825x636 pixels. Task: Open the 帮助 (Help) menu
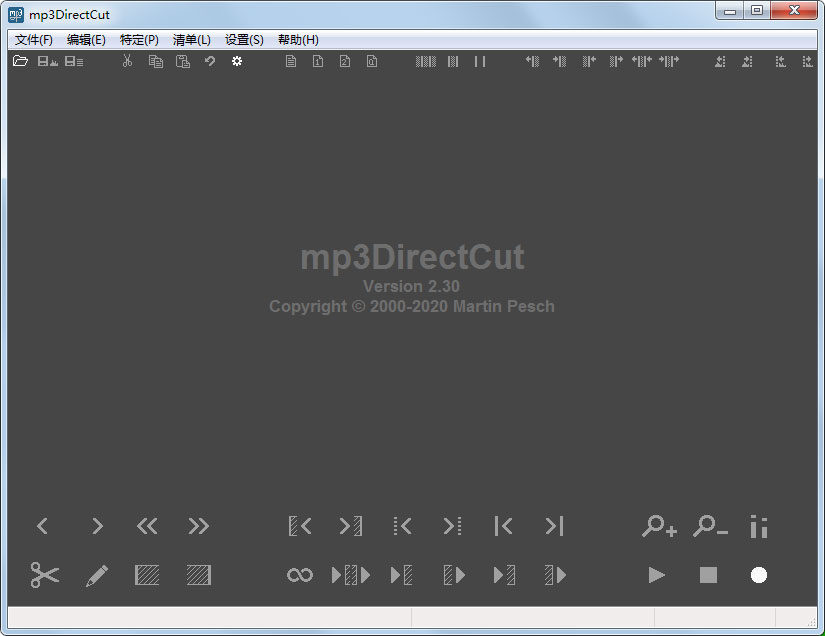coord(296,40)
